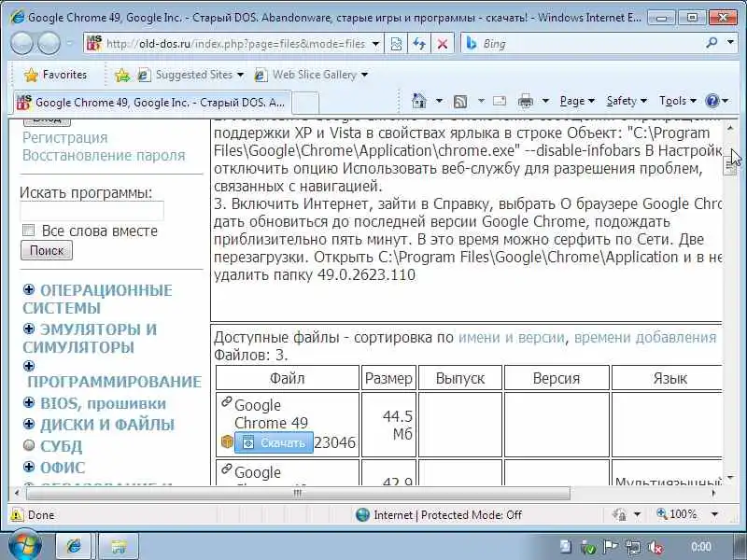747x560 pixels.
Task: Click the blue Help question icon
Action: click(x=712, y=101)
